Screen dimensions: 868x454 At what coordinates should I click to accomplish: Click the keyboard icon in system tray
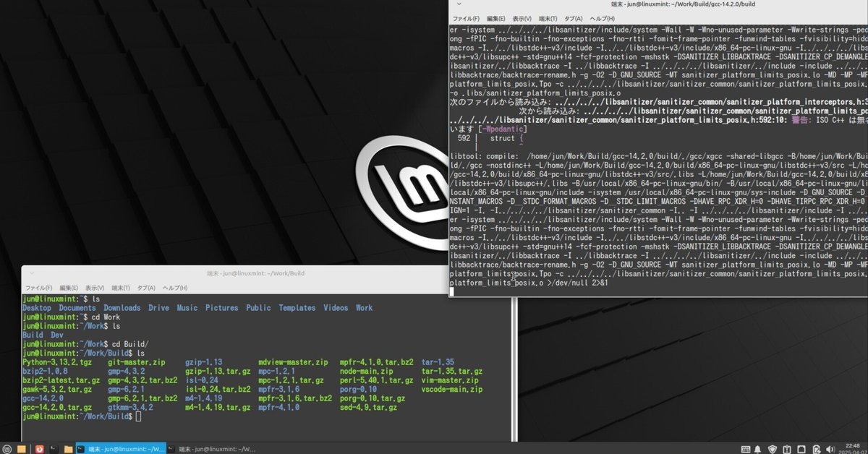pos(746,449)
